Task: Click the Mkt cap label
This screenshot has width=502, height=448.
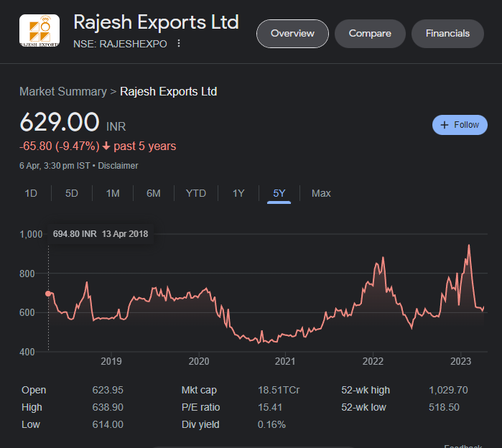Action: click(x=199, y=390)
